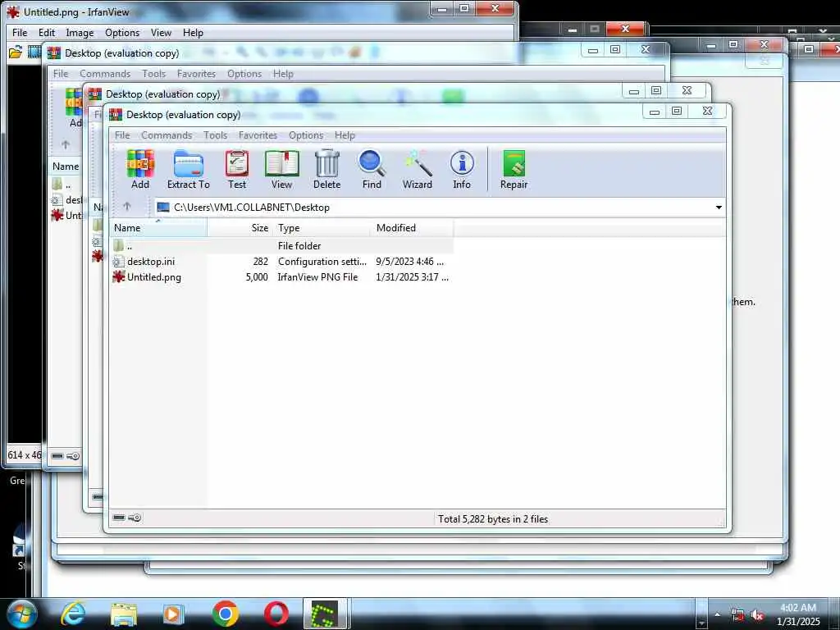
Task: Select the parent folder '..' row
Action: coord(281,246)
